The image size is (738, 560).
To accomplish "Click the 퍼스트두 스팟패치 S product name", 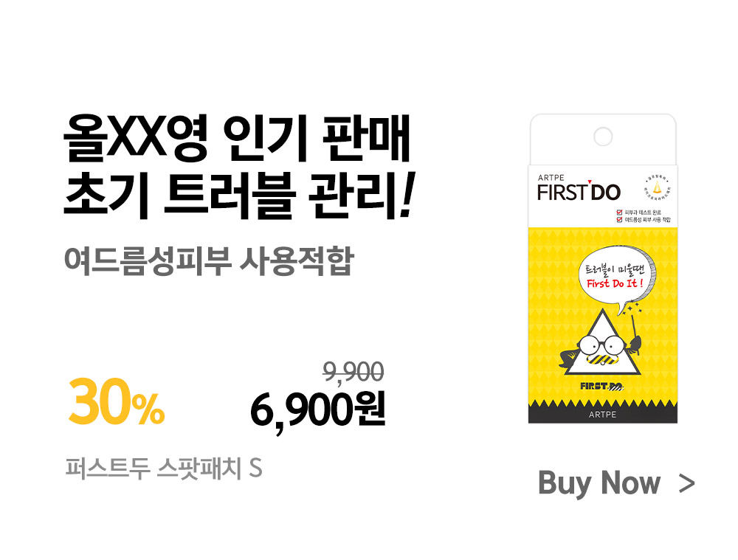I will tap(164, 469).
